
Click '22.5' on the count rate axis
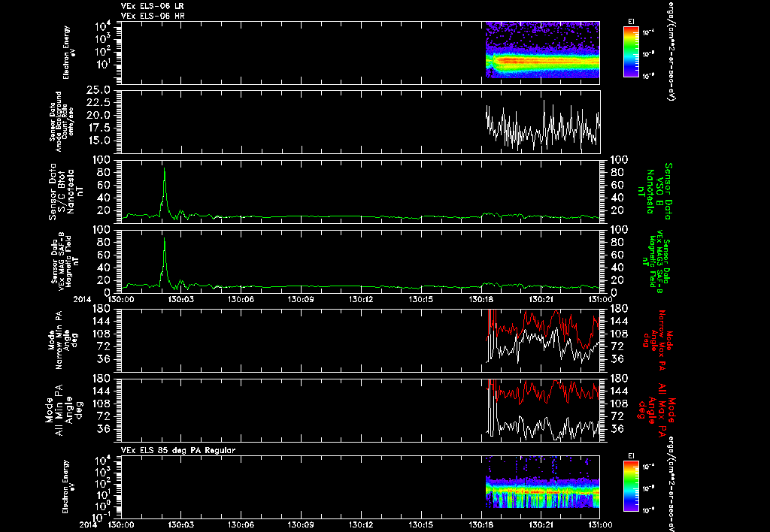99,103
